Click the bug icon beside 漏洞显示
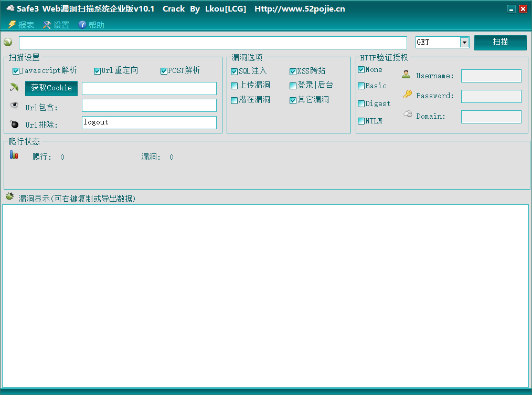532x395 pixels. coord(9,197)
